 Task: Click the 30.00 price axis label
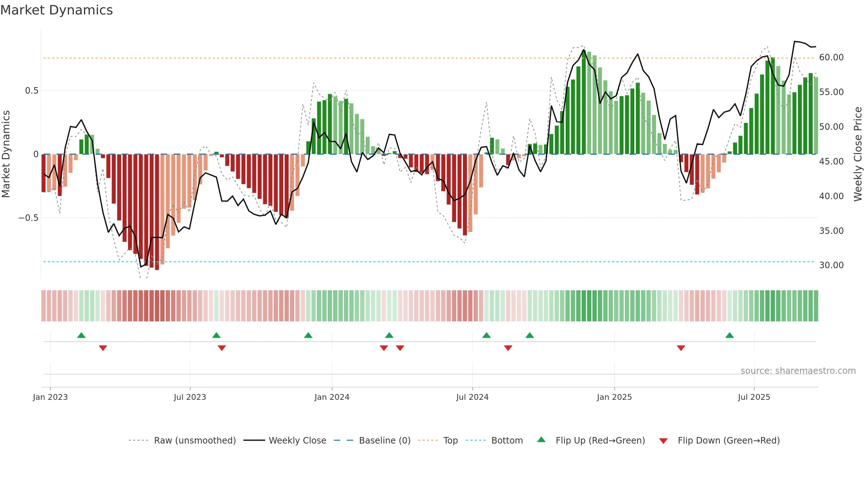pos(831,265)
